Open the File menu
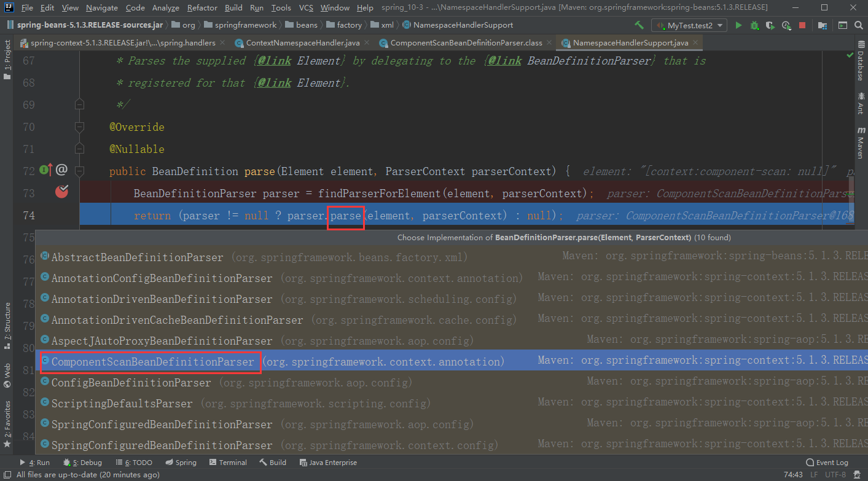The image size is (868, 481). coord(27,8)
